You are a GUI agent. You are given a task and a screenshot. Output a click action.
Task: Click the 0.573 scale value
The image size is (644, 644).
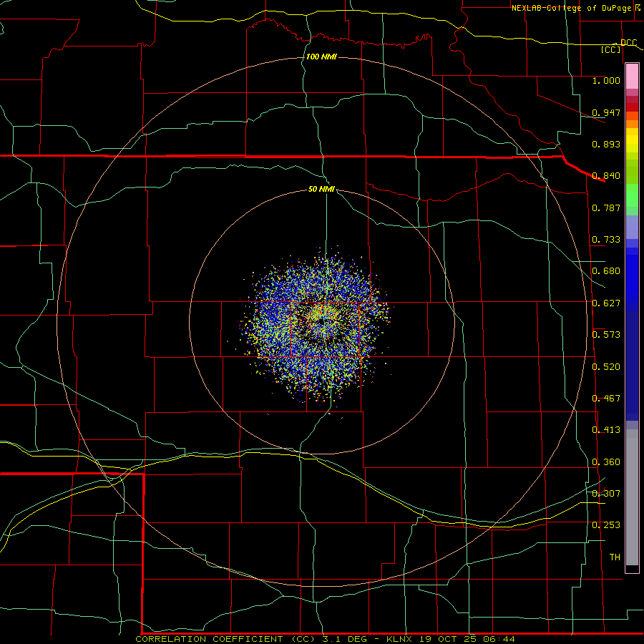click(x=606, y=335)
